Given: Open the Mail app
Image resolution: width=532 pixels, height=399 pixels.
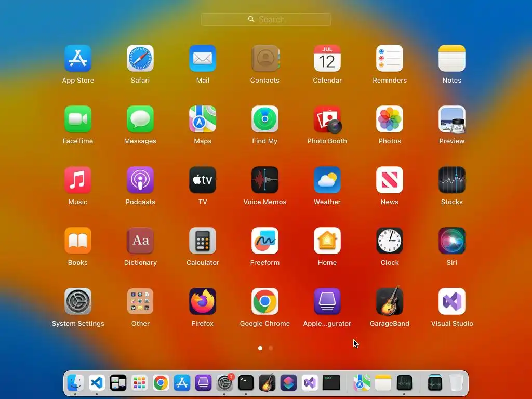Looking at the screenshot, I should [203, 58].
